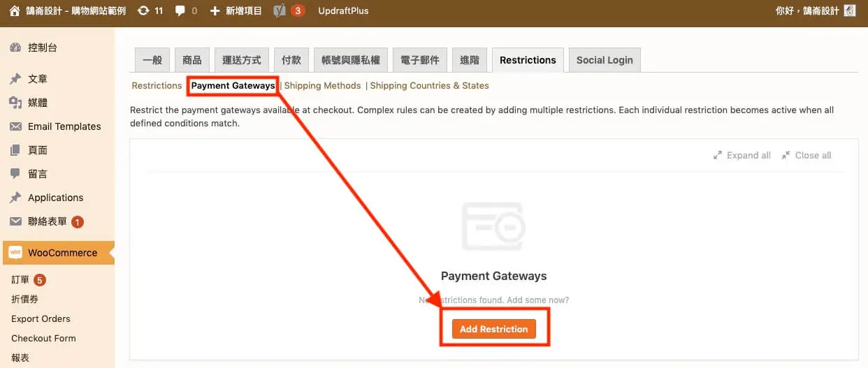The height and width of the screenshot is (368, 868).
Task: Open WooCommerce menu
Action: tap(57, 253)
